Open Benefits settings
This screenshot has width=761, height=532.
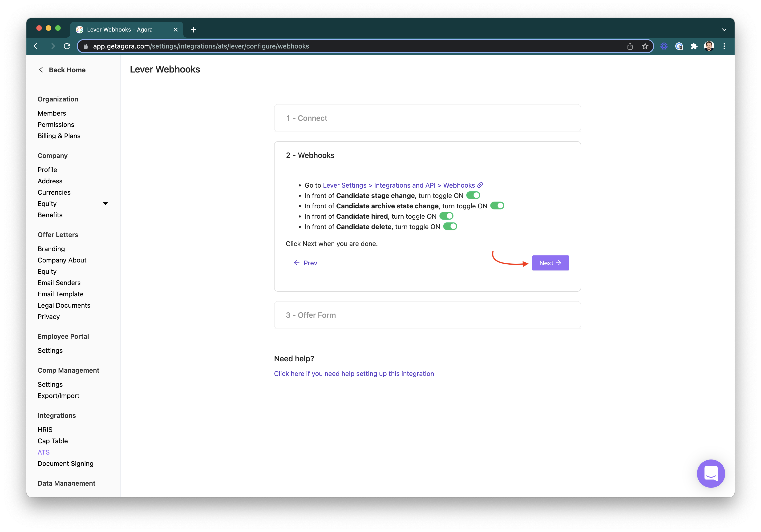[50, 215]
